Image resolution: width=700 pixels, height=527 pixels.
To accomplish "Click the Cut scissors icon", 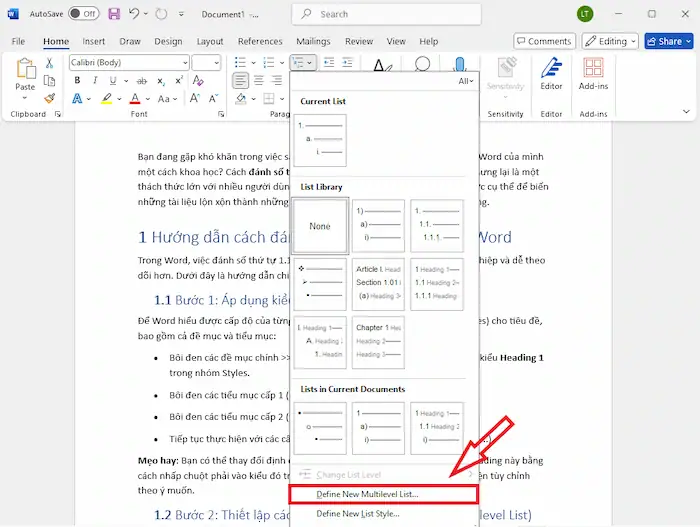I will click(50, 63).
